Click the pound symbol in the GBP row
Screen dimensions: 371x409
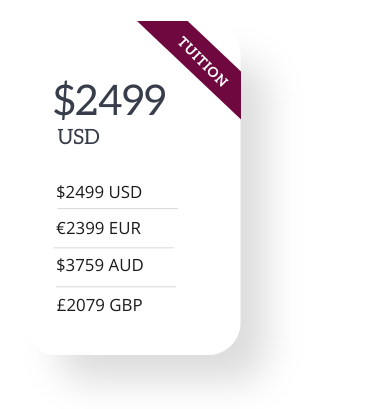61,305
